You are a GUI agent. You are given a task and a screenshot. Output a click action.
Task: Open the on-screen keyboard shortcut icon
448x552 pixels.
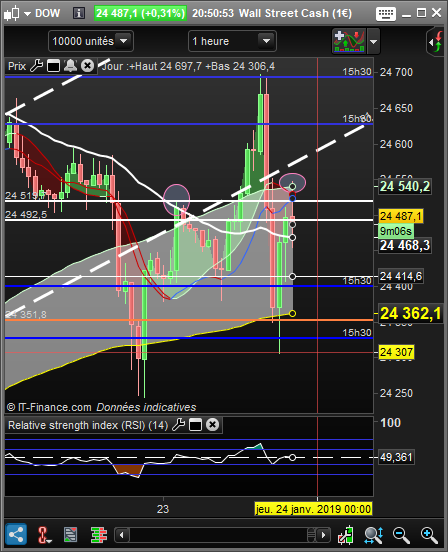click(386, 14)
